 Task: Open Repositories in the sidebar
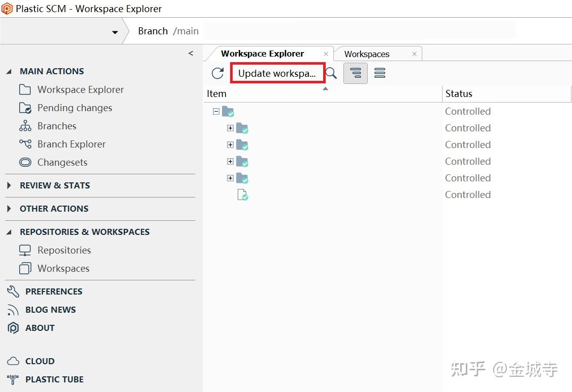point(64,250)
